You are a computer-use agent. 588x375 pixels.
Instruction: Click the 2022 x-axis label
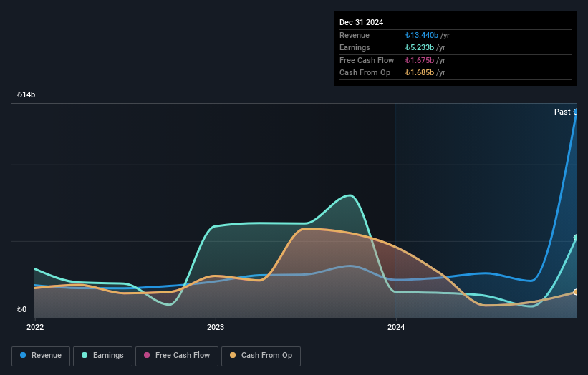point(35,327)
